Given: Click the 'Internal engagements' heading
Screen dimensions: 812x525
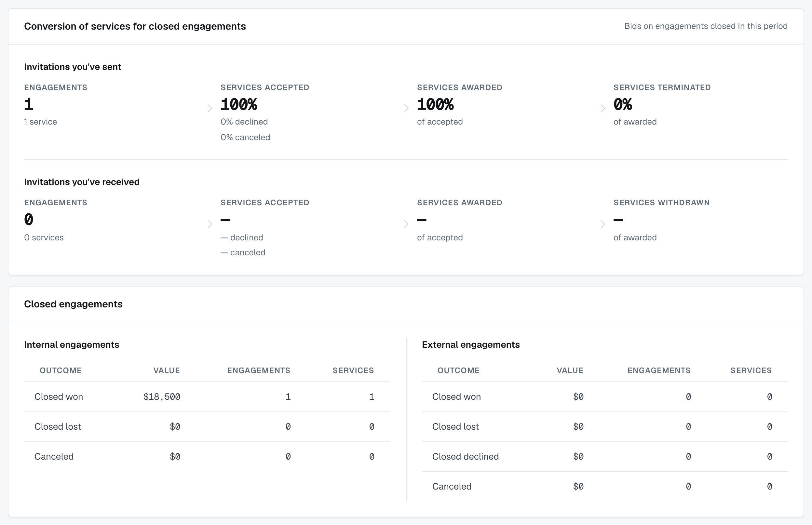Looking at the screenshot, I should [x=72, y=345].
